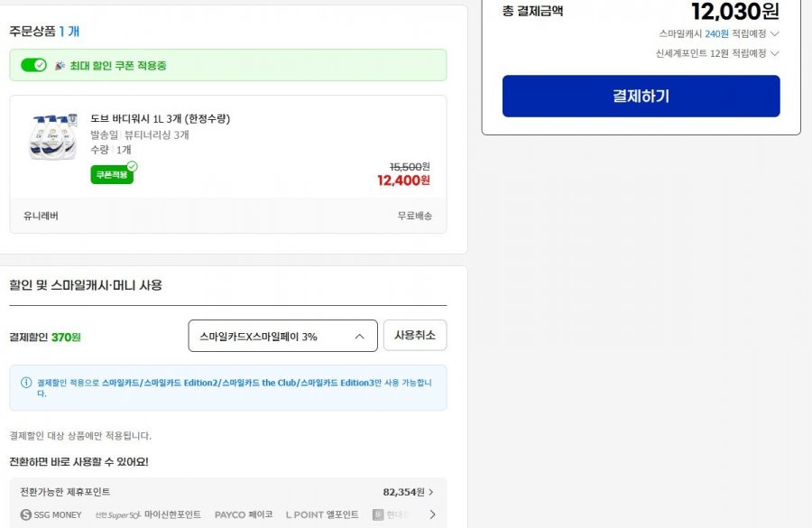812x528 pixels.
Task: Click the 총 결제금액 12,030원 total
Action: coord(734,11)
